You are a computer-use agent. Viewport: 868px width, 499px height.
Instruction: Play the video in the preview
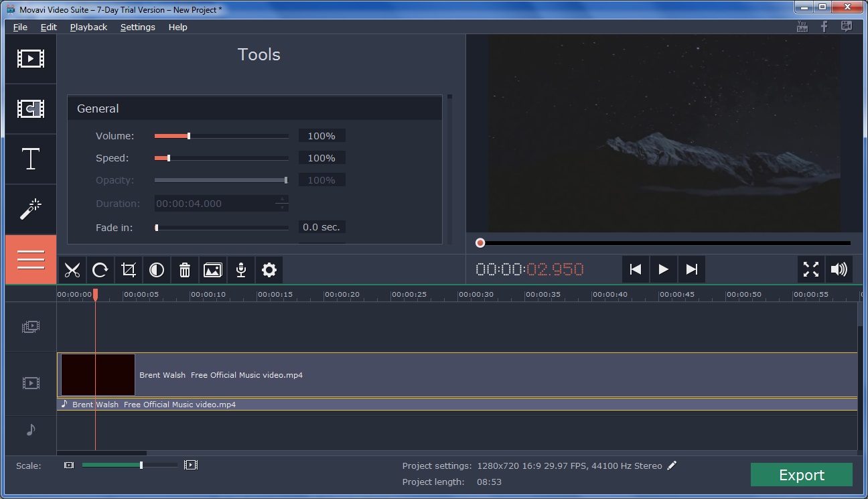tap(663, 269)
